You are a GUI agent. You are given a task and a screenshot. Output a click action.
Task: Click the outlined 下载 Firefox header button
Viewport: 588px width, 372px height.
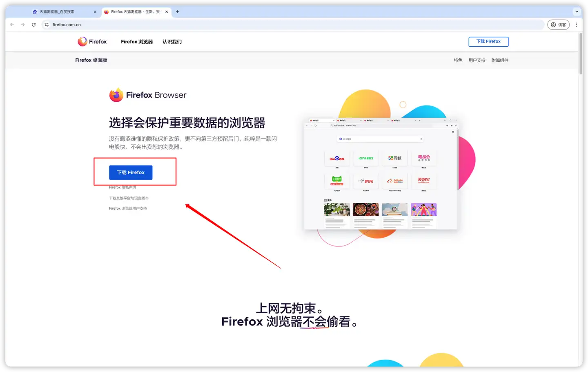click(x=488, y=41)
